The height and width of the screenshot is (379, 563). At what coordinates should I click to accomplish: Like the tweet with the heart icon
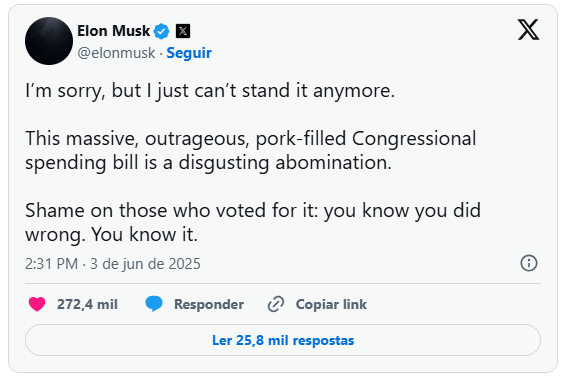click(37, 304)
